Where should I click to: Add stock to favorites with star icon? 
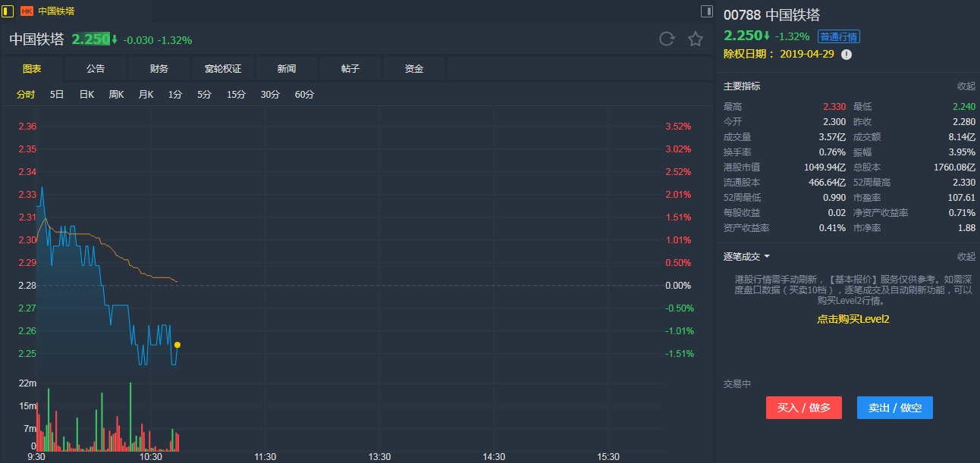pyautogui.click(x=696, y=39)
